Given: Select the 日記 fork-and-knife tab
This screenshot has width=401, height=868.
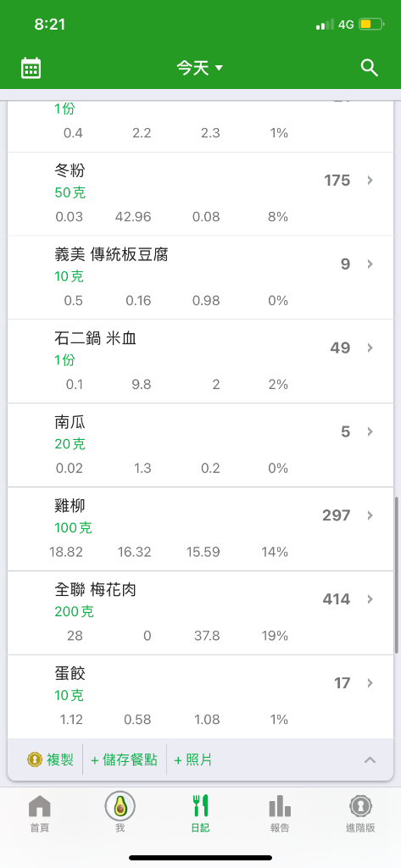Looking at the screenshot, I should [x=200, y=813].
